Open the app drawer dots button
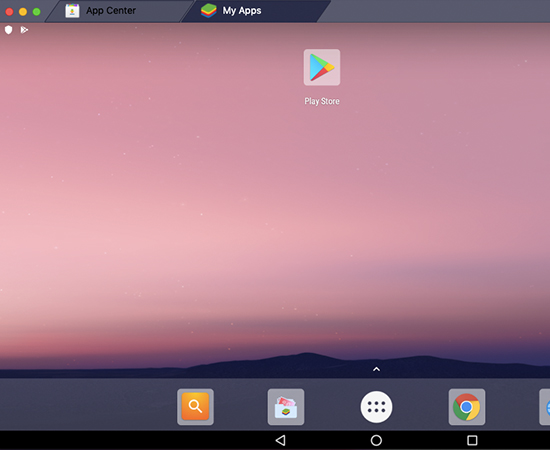Screen dimensions: 550x450 [376, 407]
